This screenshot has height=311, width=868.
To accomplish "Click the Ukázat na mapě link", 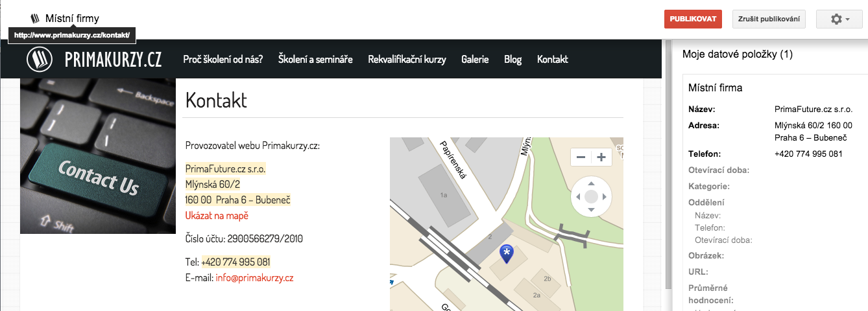I will [217, 216].
